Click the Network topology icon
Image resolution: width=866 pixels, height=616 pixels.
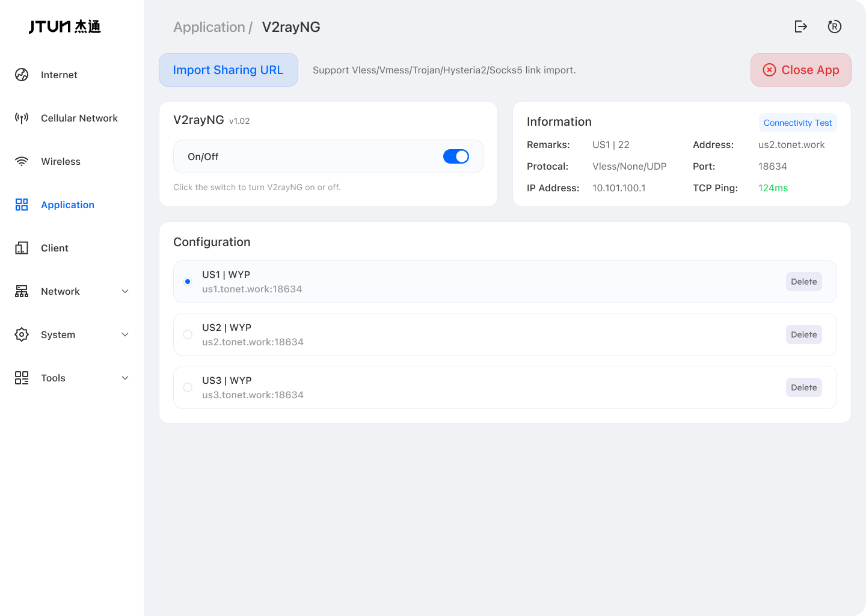[22, 291]
